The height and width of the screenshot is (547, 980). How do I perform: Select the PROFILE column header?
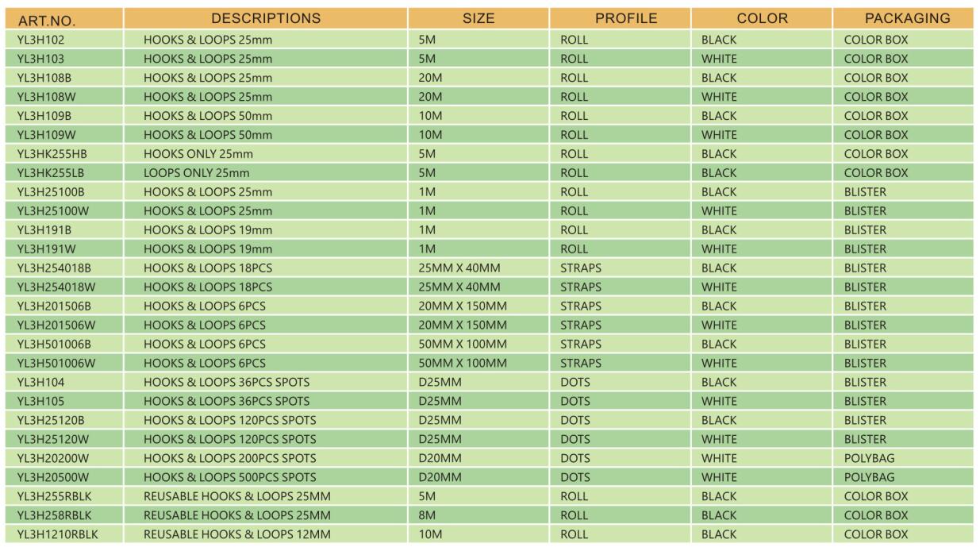click(x=626, y=18)
